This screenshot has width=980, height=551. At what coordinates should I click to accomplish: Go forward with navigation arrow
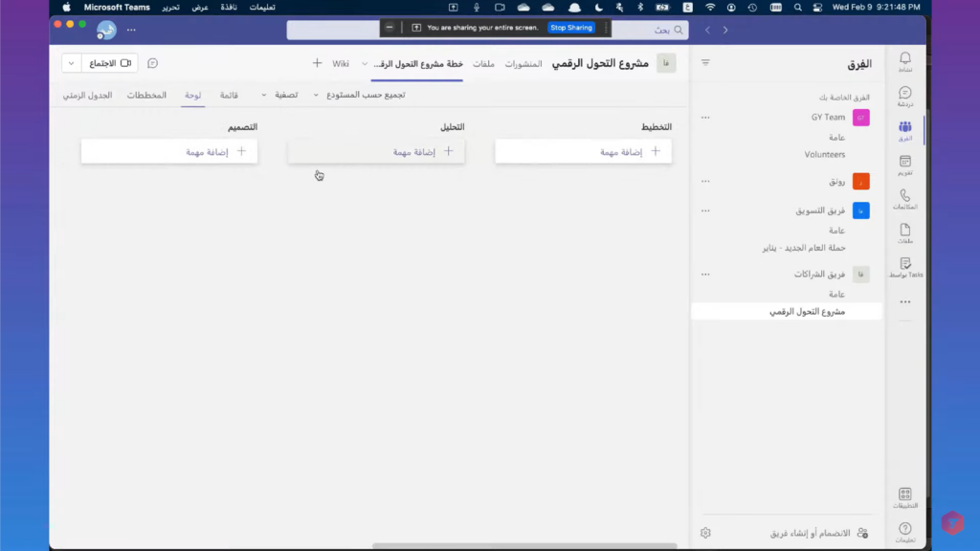725,30
